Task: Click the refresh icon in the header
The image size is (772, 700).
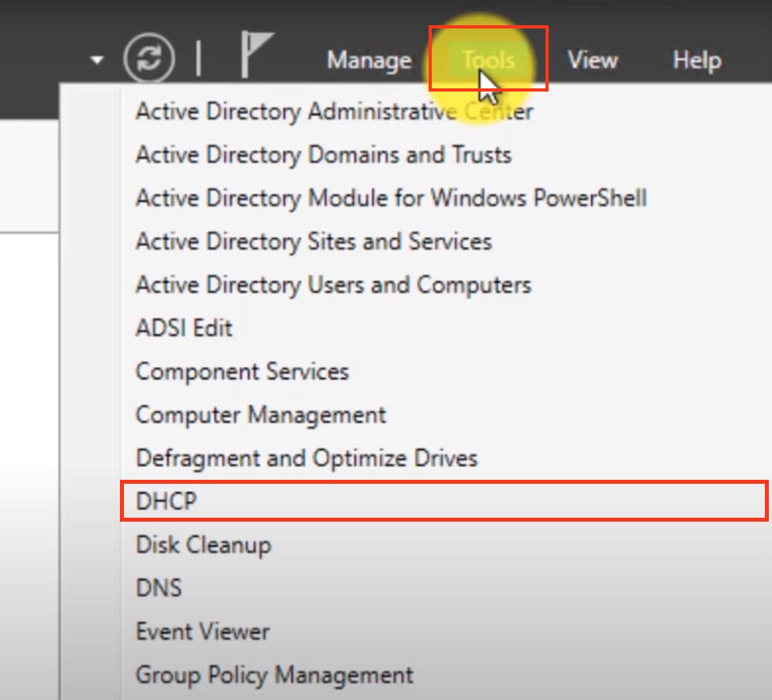Action: coord(149,60)
